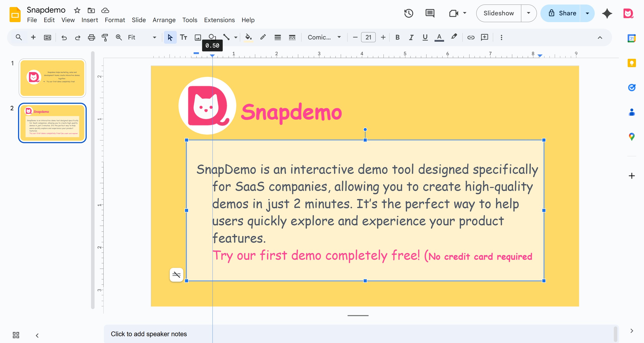Open the Edit menu
This screenshot has width=644, height=343.
tap(49, 20)
